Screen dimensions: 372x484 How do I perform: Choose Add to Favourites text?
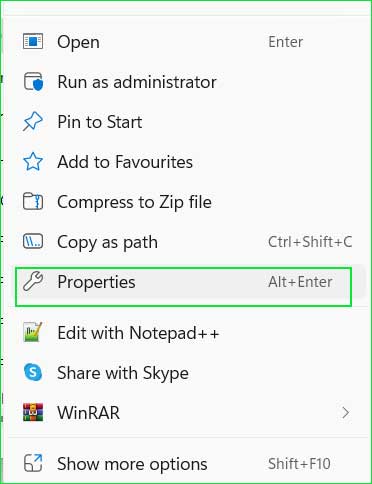125,162
